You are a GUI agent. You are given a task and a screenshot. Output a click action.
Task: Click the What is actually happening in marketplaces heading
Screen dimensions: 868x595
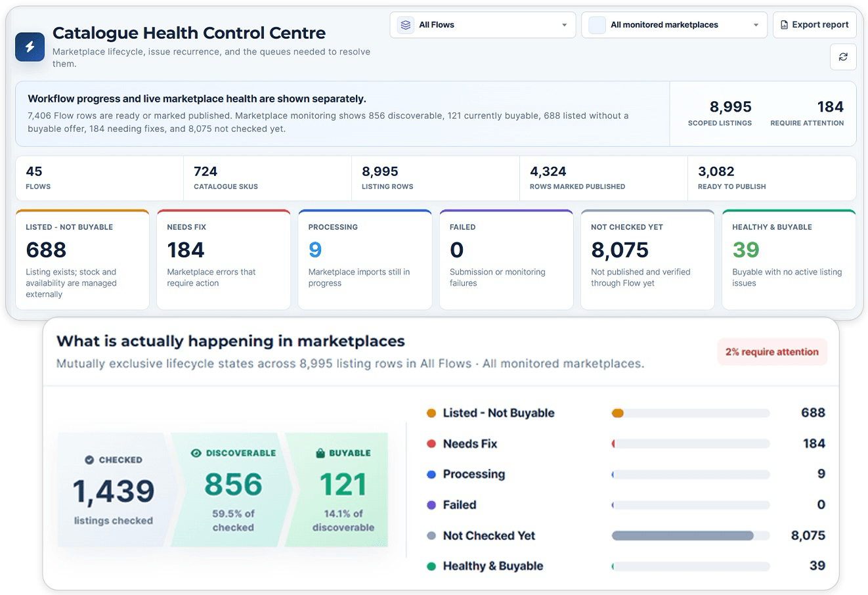230,342
